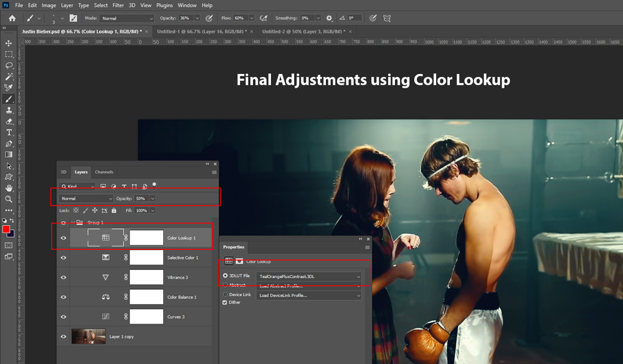Select the Lasso tool
This screenshot has height=364, width=623.
pyautogui.click(x=9, y=65)
